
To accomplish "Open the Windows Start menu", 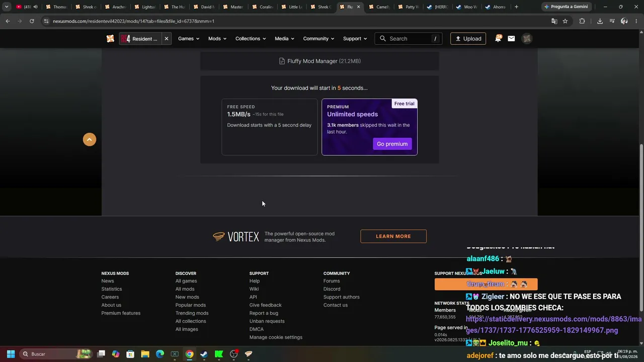I will (11, 354).
